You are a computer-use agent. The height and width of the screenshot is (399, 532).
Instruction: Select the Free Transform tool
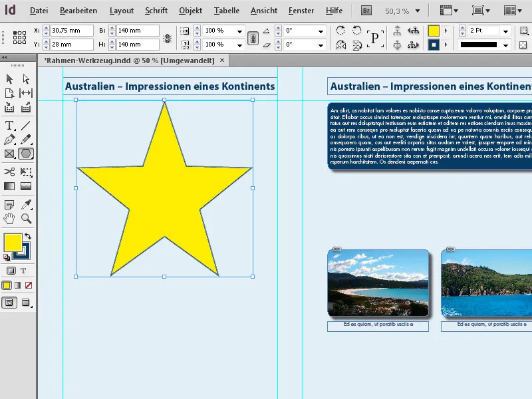coord(26,172)
